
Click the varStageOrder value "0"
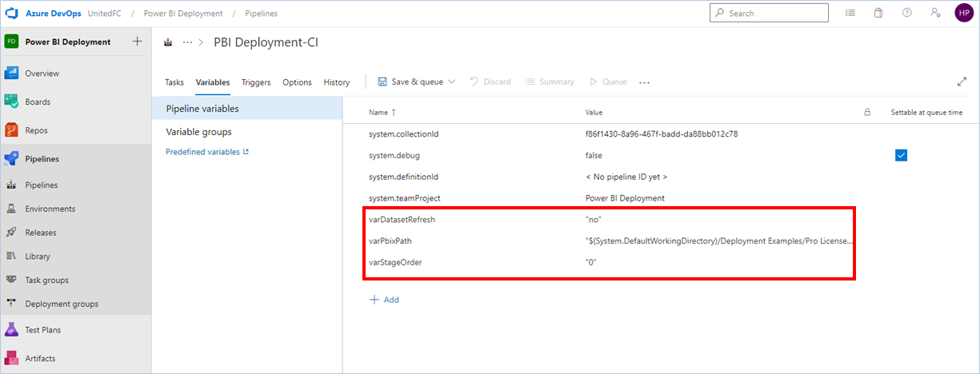[x=591, y=262]
